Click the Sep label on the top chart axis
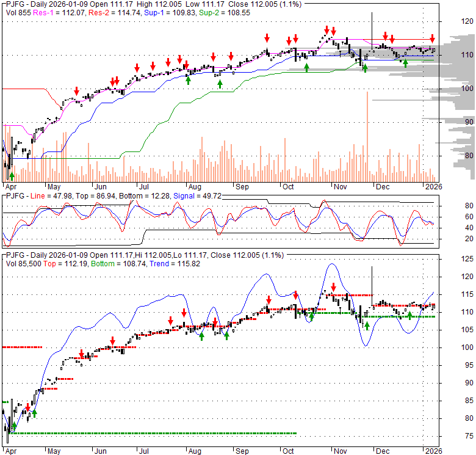This screenshot has height=455, width=476. (x=242, y=187)
